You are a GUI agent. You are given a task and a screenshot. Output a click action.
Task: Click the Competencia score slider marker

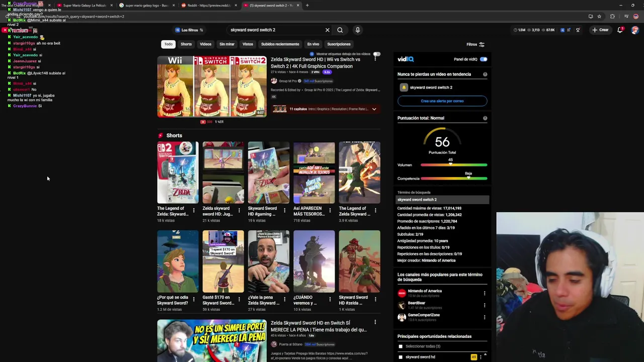468,178
